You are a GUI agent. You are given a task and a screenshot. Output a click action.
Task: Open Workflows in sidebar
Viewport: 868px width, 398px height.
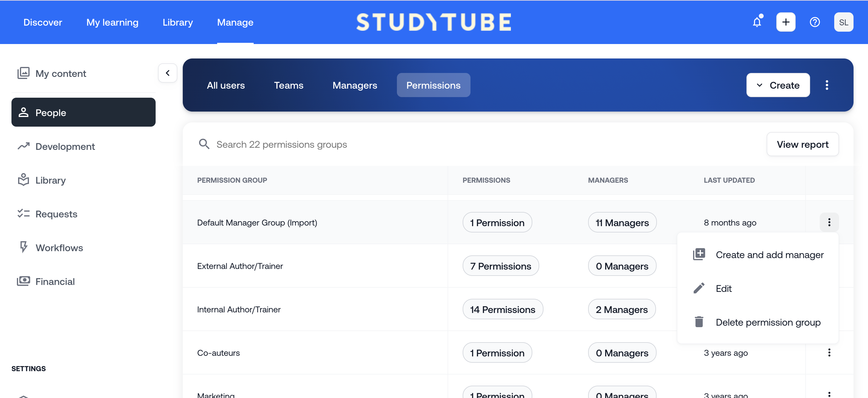(x=59, y=248)
